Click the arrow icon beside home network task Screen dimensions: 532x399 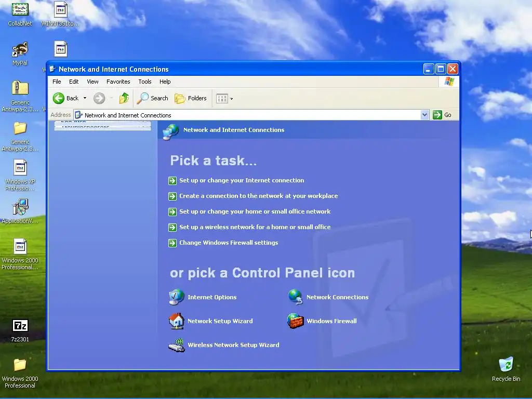(172, 212)
